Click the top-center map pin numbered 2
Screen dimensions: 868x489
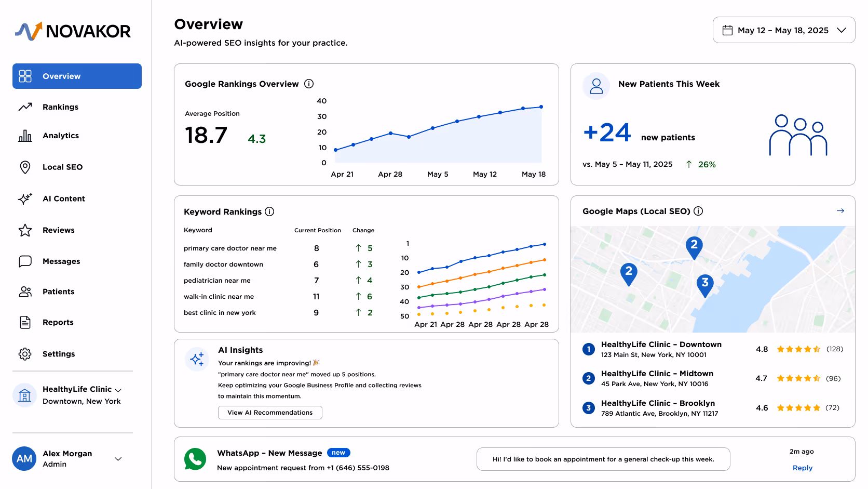(694, 248)
